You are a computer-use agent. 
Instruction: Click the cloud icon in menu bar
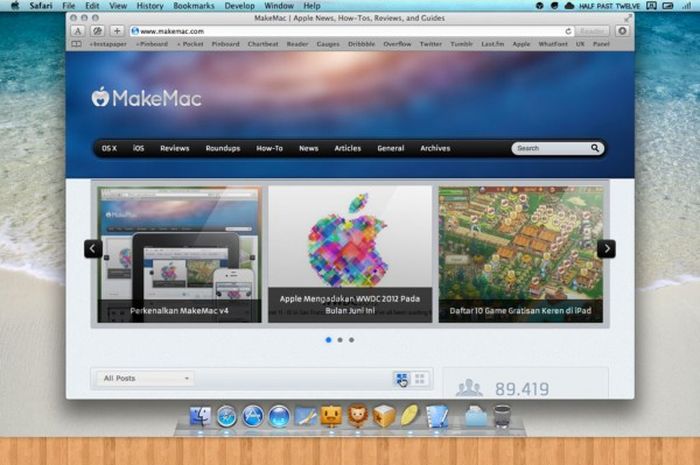[569, 6]
